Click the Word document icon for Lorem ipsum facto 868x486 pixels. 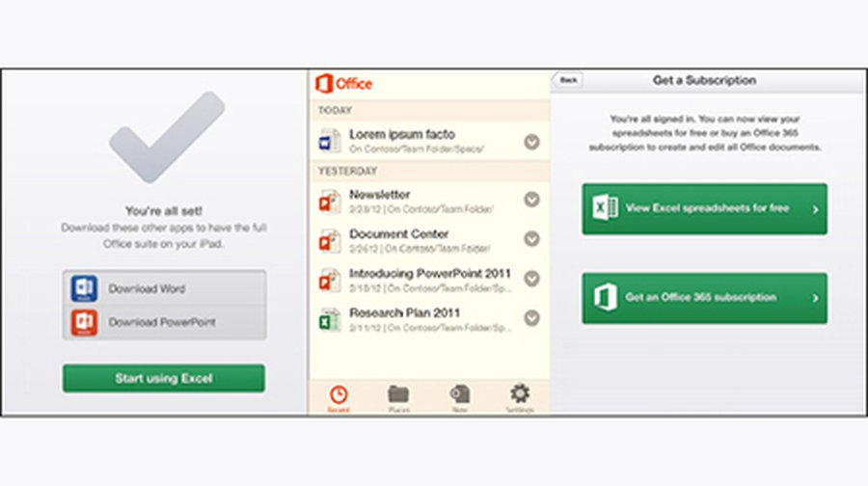(x=330, y=141)
